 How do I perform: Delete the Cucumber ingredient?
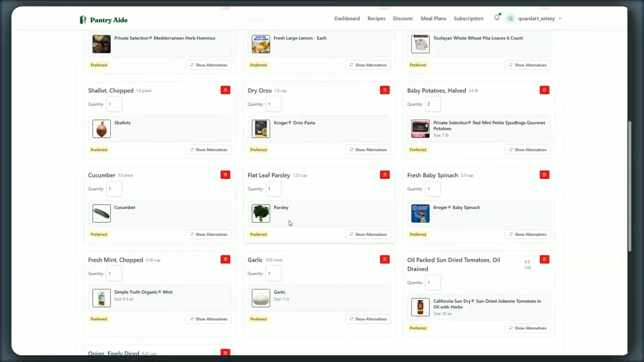(x=225, y=174)
